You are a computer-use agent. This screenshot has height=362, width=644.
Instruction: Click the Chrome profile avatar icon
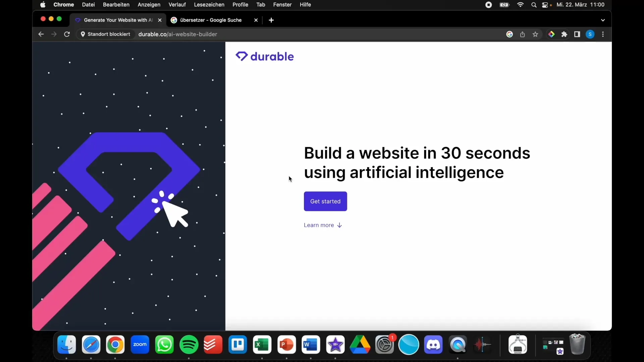tap(590, 34)
